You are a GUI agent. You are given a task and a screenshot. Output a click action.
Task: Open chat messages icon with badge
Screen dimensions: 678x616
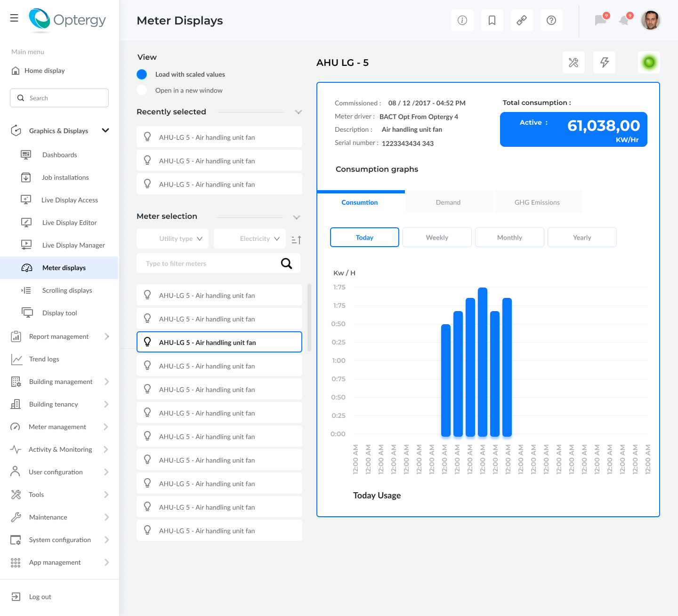tap(601, 20)
